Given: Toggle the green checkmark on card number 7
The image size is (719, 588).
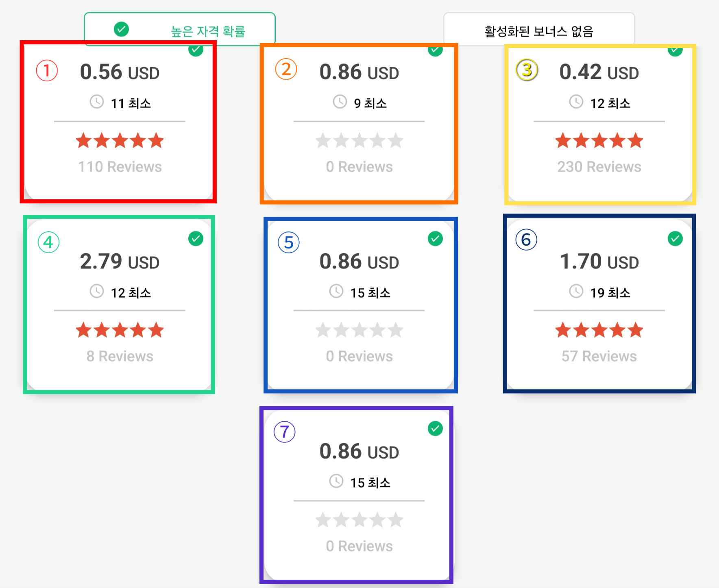Looking at the screenshot, I should (435, 429).
